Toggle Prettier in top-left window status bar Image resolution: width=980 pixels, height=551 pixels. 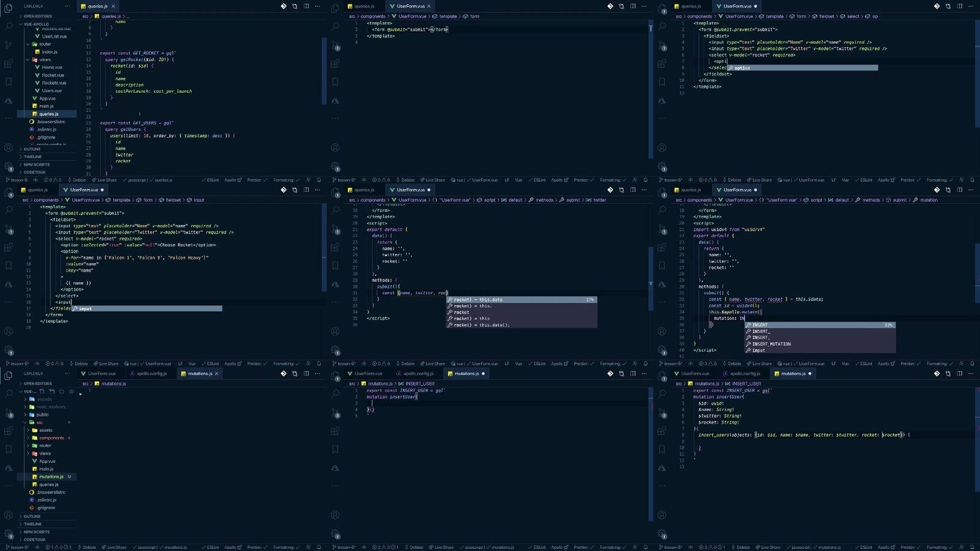click(257, 180)
